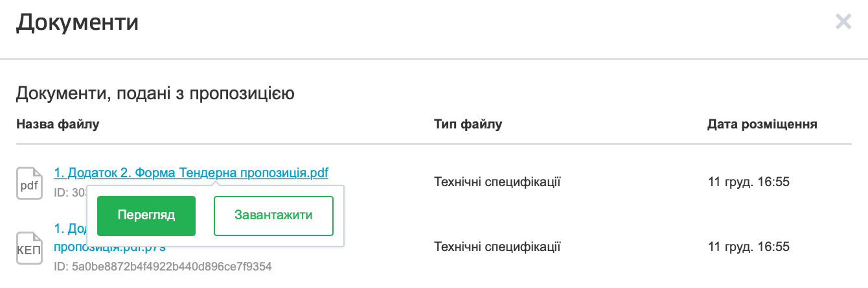Open the Форма Тендерна пропозиція.pdf link

pos(190,173)
